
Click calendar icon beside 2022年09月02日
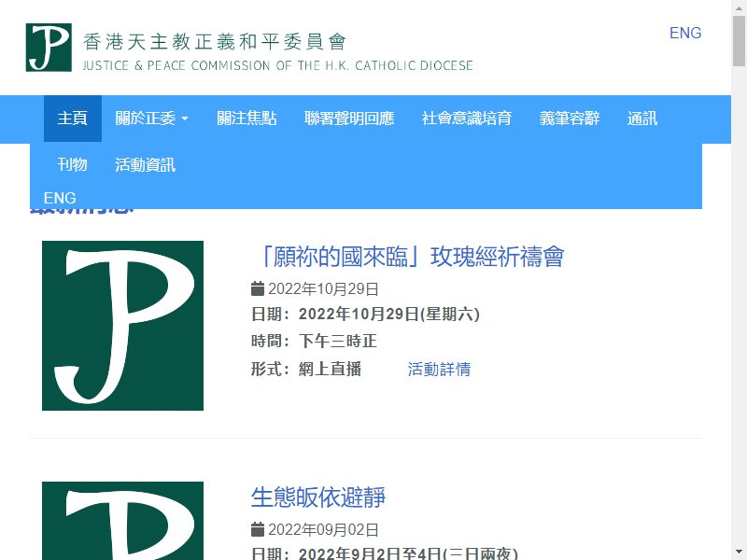pyautogui.click(x=258, y=529)
